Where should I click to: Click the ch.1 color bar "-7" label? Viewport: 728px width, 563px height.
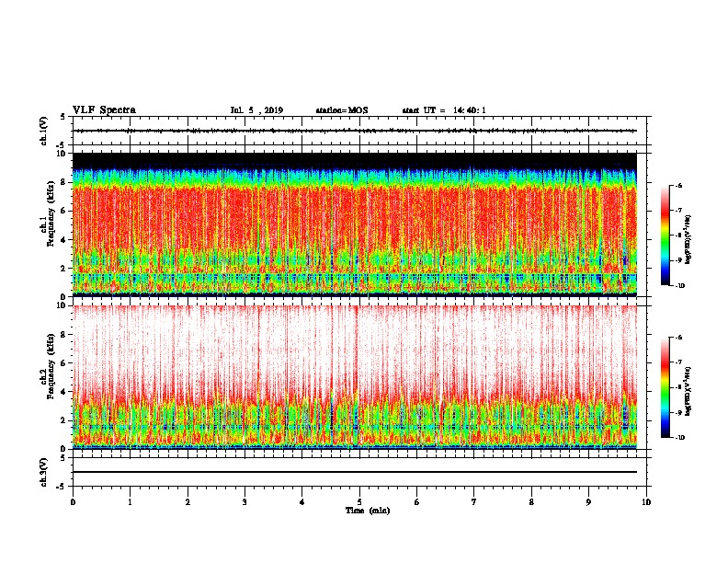[678, 211]
